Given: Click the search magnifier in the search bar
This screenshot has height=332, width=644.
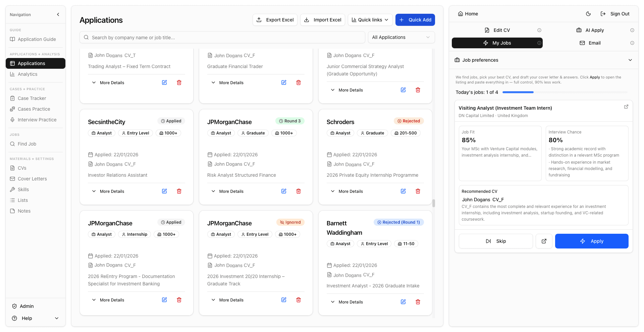Looking at the screenshot, I should (87, 37).
